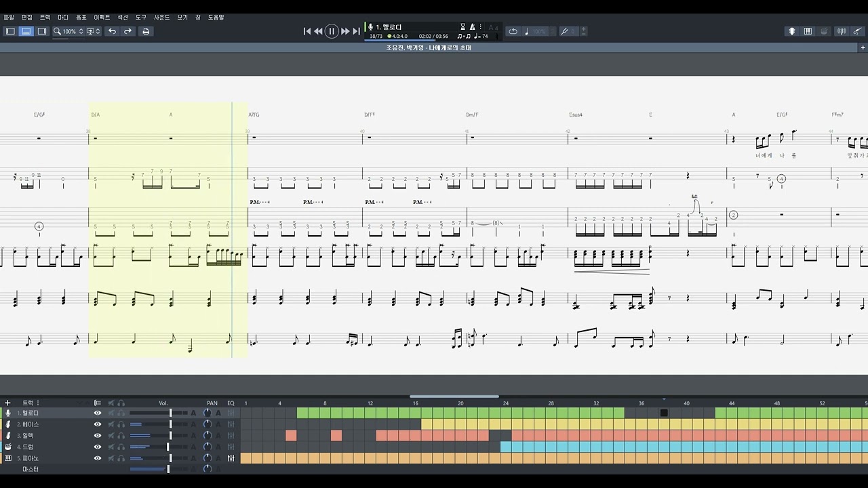Increase the transpose tone value

(584, 29)
